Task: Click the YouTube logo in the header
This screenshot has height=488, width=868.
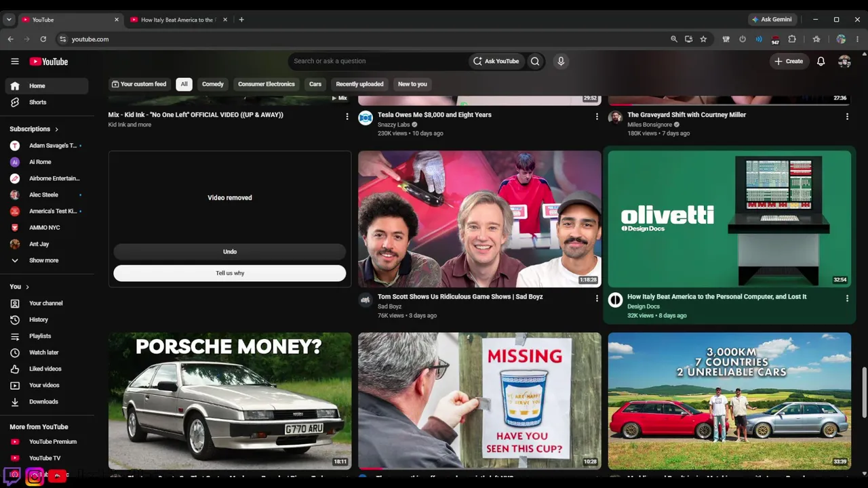Action: (x=49, y=62)
